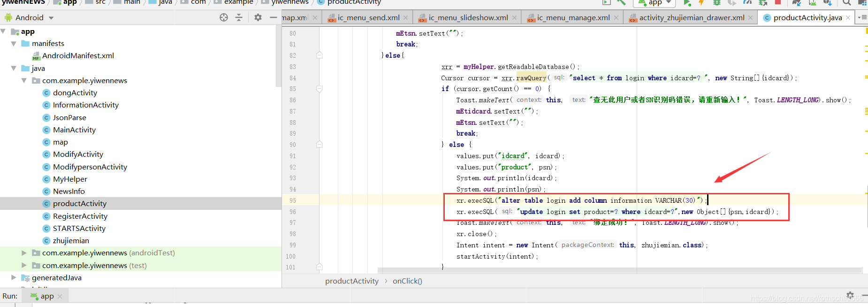Close the ic_menu_manage.xml tab
This screenshot has height=307, width=868.
point(616,18)
